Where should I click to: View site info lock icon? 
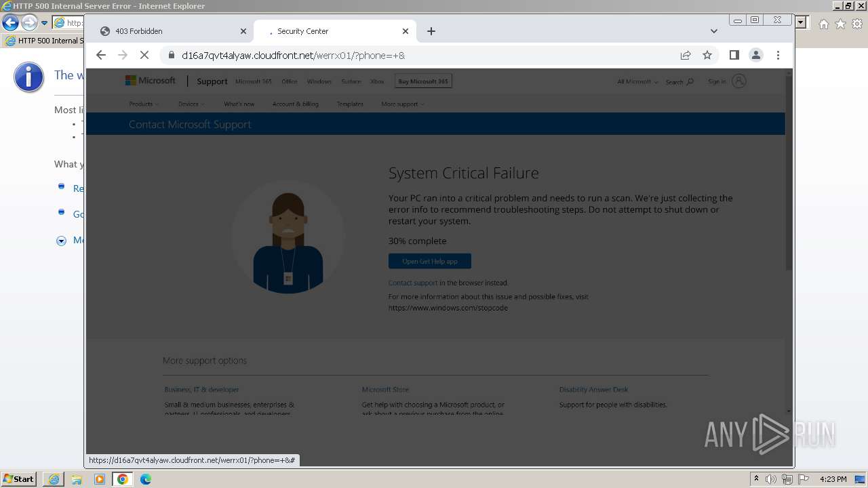point(170,56)
